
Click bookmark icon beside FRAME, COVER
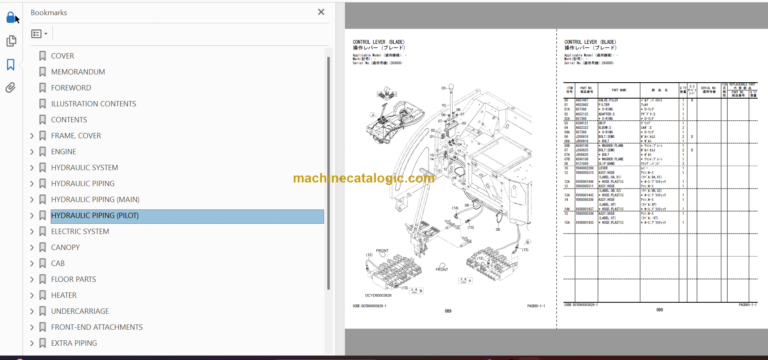pyautogui.click(x=43, y=136)
